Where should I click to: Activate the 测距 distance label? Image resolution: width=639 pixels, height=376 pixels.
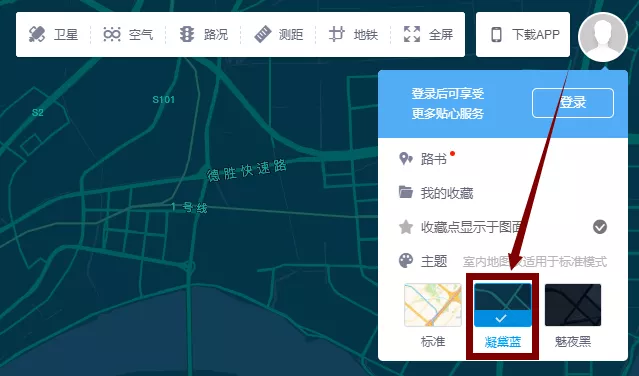click(291, 35)
